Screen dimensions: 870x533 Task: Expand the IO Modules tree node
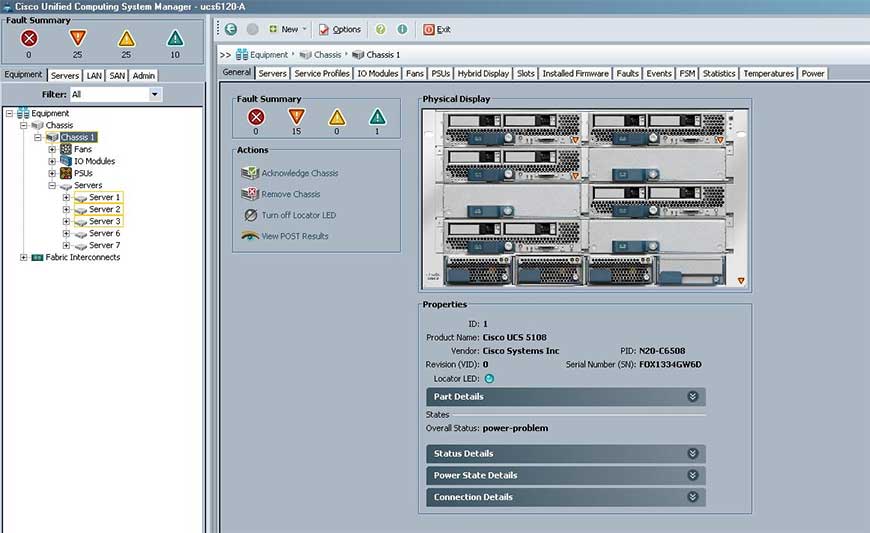pos(52,161)
